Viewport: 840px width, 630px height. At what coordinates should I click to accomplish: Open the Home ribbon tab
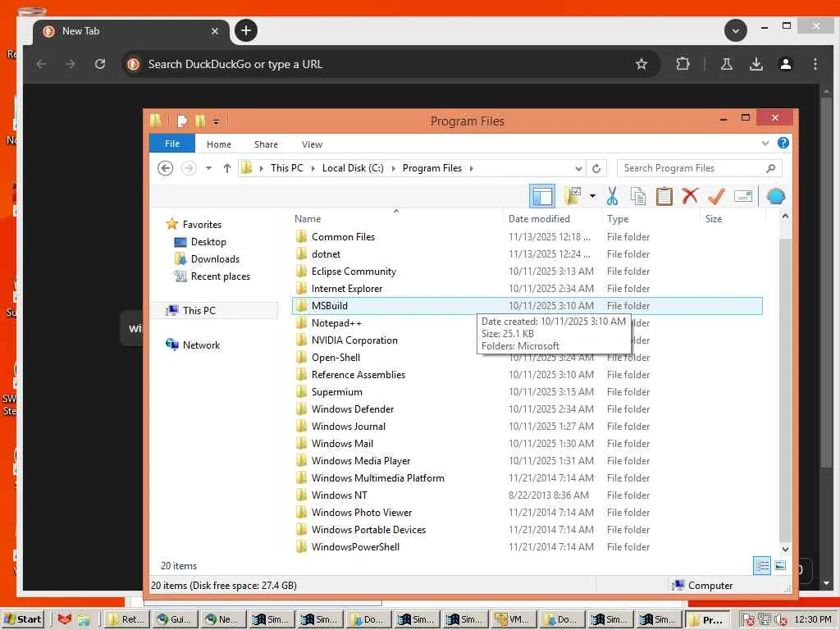pyautogui.click(x=218, y=144)
